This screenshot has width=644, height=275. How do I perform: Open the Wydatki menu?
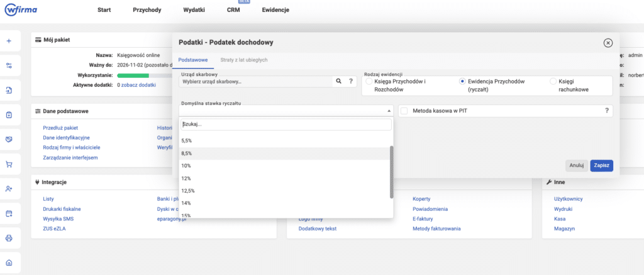pos(194,10)
